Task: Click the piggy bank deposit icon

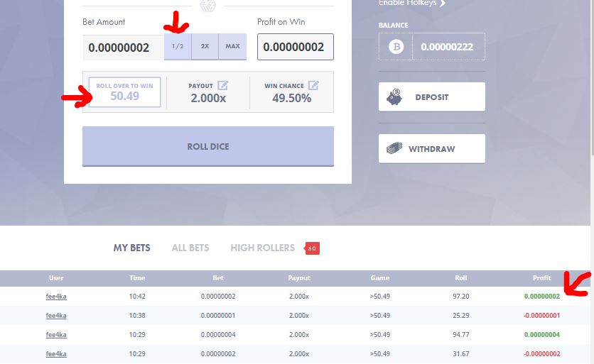Action: point(396,97)
